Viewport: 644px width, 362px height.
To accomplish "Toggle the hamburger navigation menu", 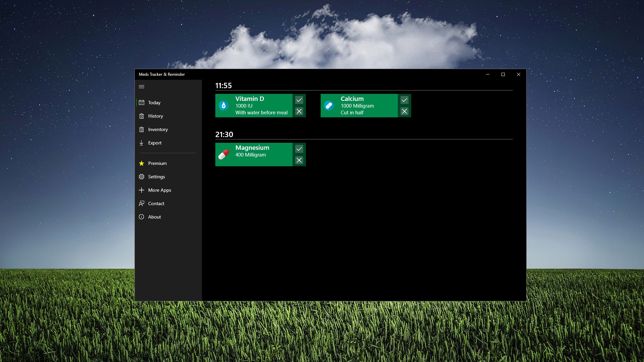I will click(142, 86).
